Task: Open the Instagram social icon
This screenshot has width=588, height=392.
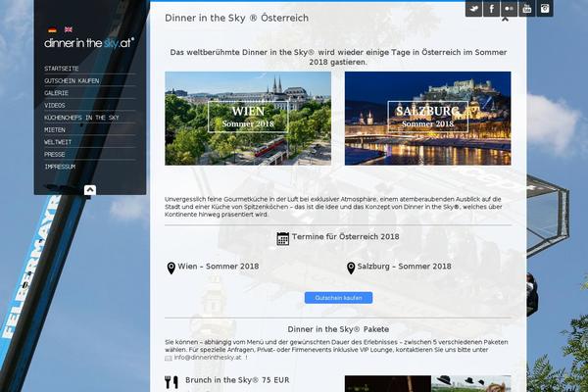Action: click(x=545, y=8)
